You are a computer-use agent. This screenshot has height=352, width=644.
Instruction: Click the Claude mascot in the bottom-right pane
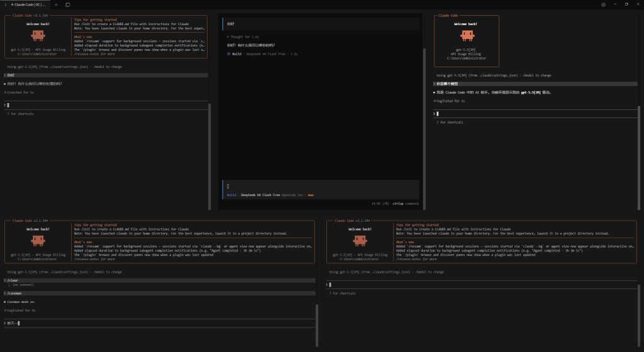(x=360, y=241)
